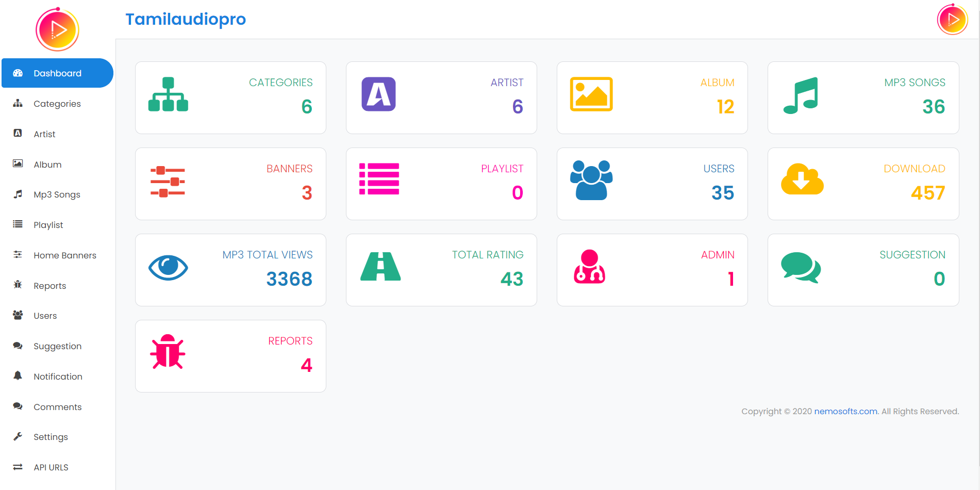The image size is (980, 490).
Task: Click the red Banners sliders icon
Action: (168, 182)
